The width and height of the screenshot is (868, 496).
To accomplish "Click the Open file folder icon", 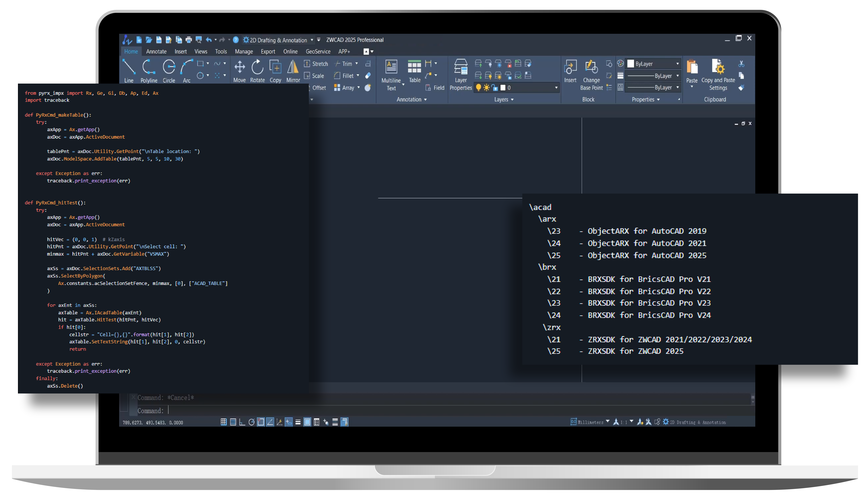I will (x=149, y=40).
